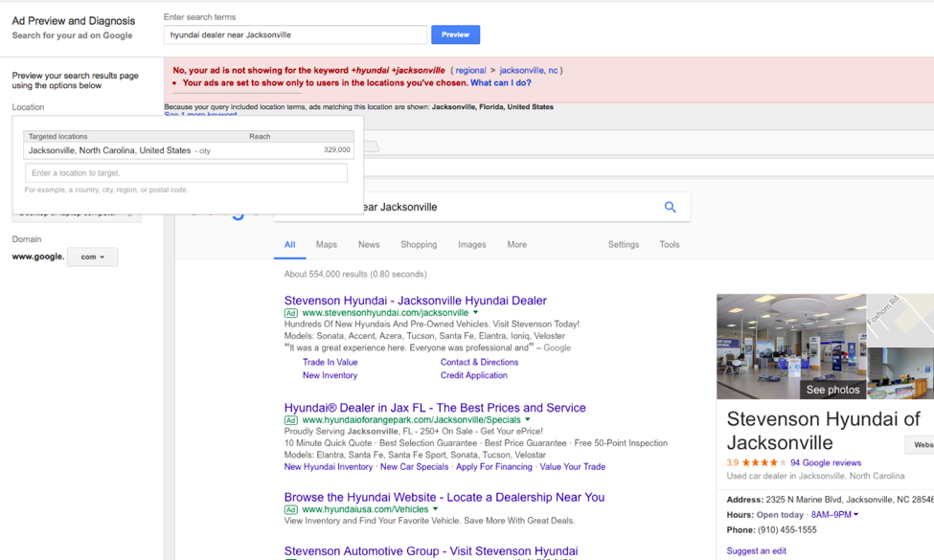Click the 'regional' link in the warning
This screenshot has height=560, width=934.
click(x=470, y=70)
